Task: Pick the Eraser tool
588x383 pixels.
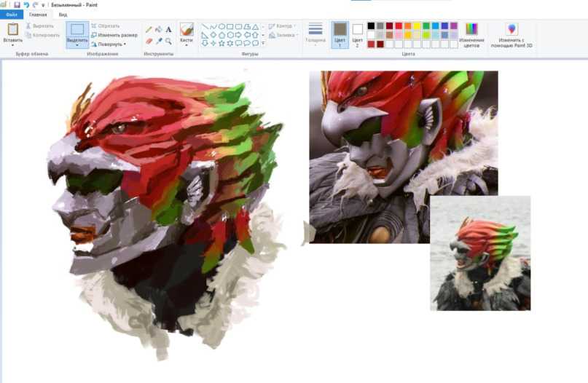Action: [x=149, y=42]
